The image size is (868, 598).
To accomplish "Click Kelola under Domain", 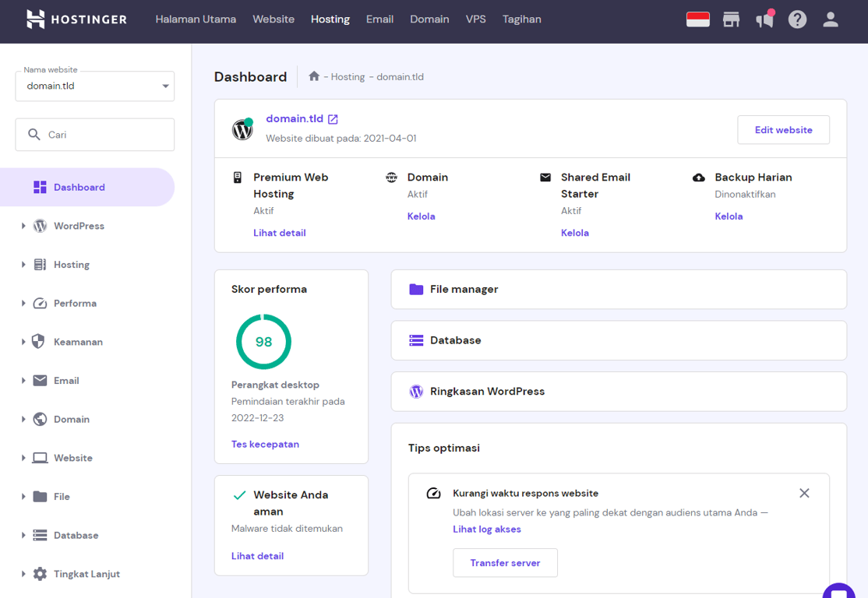I will (x=422, y=216).
